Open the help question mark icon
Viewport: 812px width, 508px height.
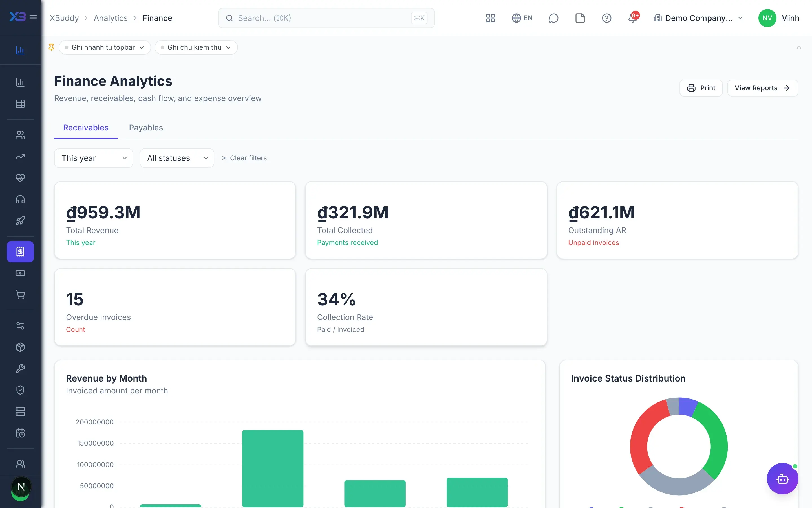[606, 18]
